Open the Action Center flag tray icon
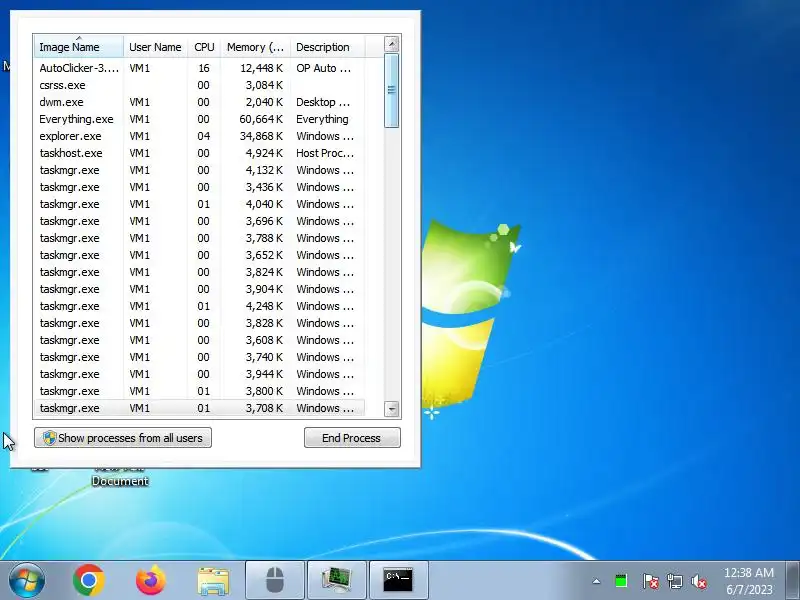 tap(650, 581)
